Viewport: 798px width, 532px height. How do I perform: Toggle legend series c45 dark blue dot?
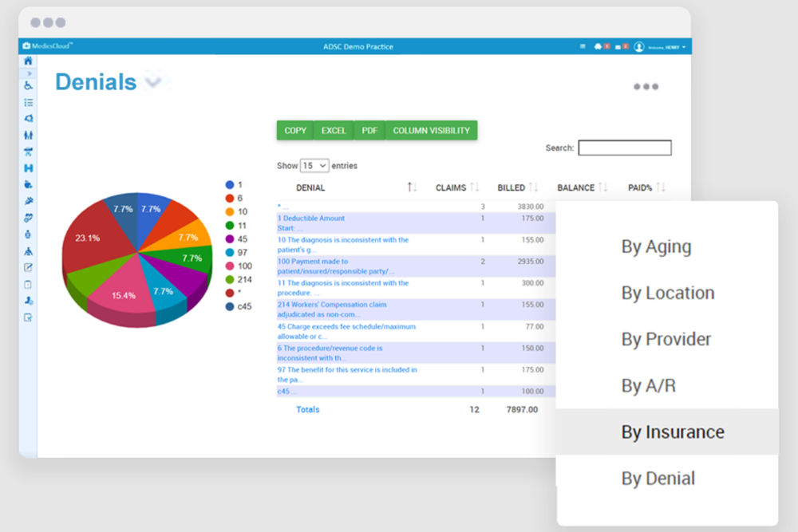(230, 306)
